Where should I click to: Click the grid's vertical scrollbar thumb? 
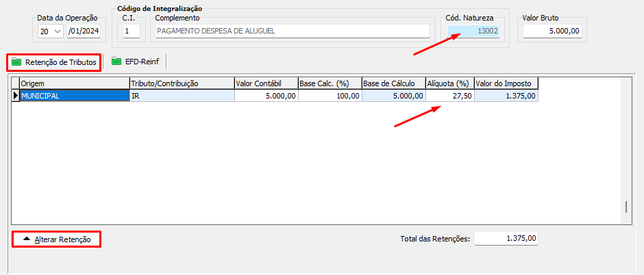click(x=625, y=208)
